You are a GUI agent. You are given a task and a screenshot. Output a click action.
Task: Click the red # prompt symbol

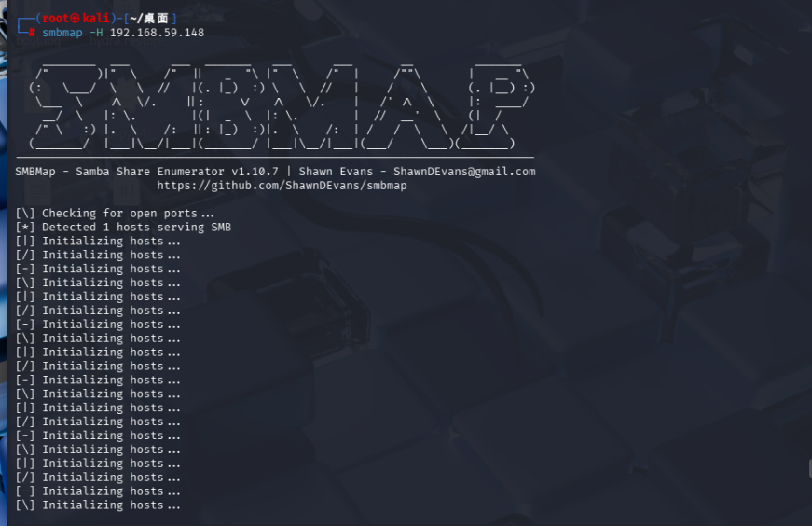[32, 33]
